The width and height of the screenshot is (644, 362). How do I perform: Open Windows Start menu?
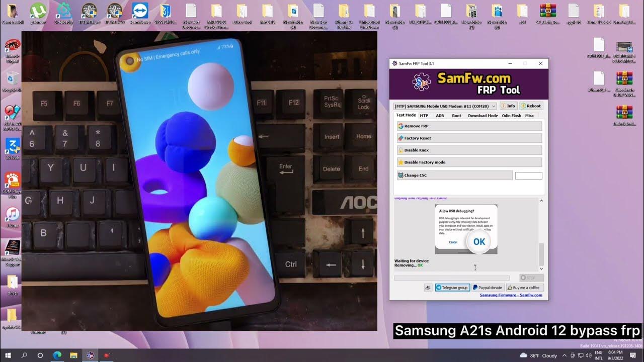8,355
